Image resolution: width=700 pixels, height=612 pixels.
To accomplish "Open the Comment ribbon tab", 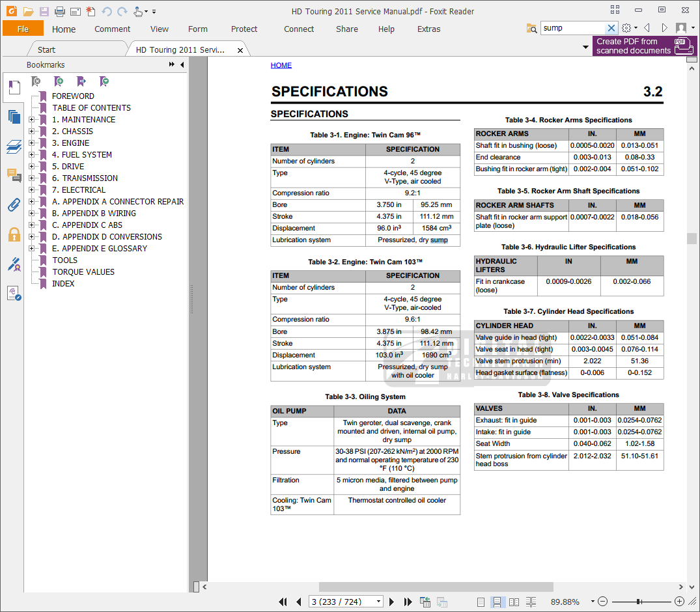I will pyautogui.click(x=112, y=29).
